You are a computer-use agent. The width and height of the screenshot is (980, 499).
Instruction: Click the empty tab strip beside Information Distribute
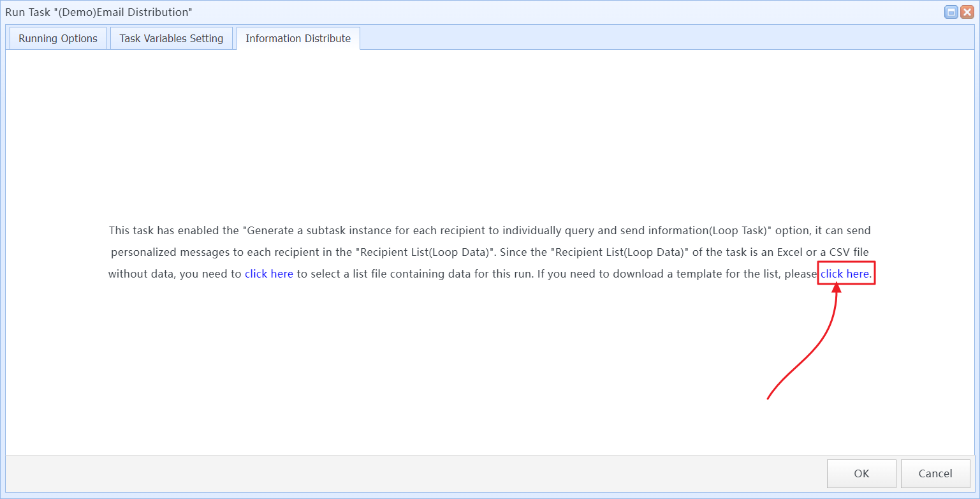click(x=638, y=38)
